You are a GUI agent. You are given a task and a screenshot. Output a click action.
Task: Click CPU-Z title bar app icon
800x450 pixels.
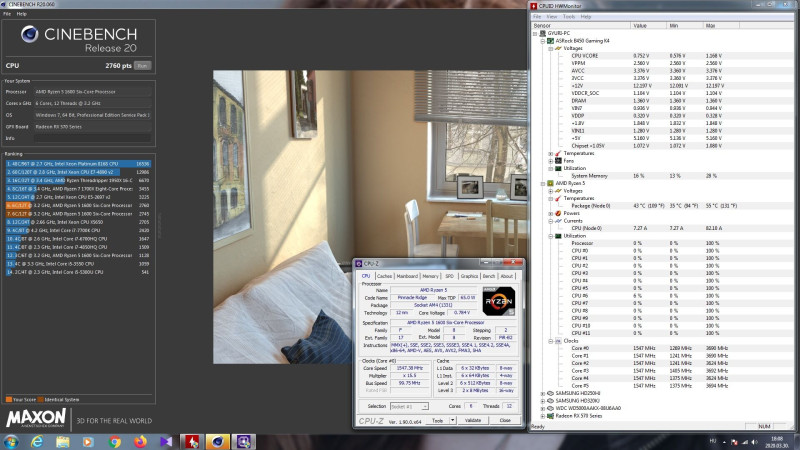tap(359, 264)
